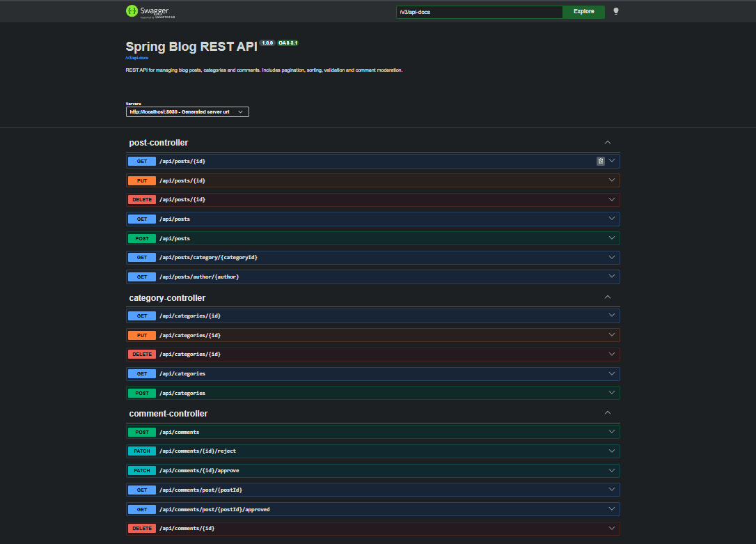Expand GET /api/comments/post/{postId}/approved chevron
Viewport: 756px width, 544px height.
tap(612, 508)
